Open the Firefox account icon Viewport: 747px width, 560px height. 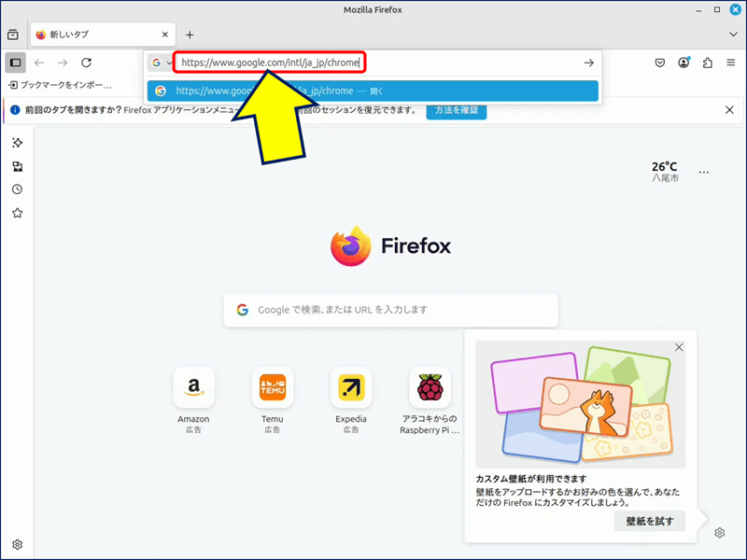point(684,63)
